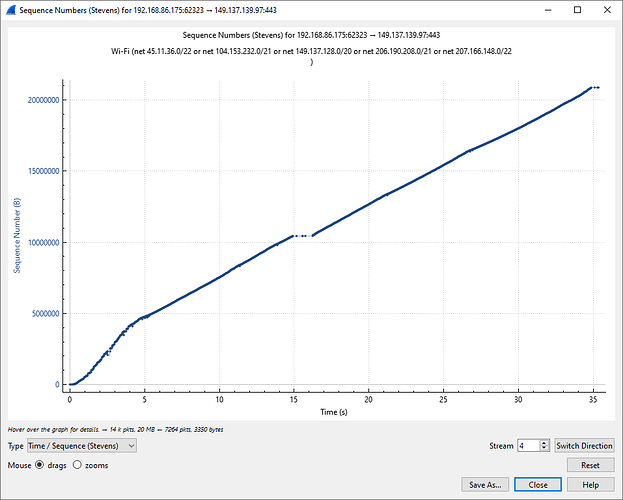Click the Sequence Number (B) axis label
The image size is (623, 500).
[x=17, y=235]
